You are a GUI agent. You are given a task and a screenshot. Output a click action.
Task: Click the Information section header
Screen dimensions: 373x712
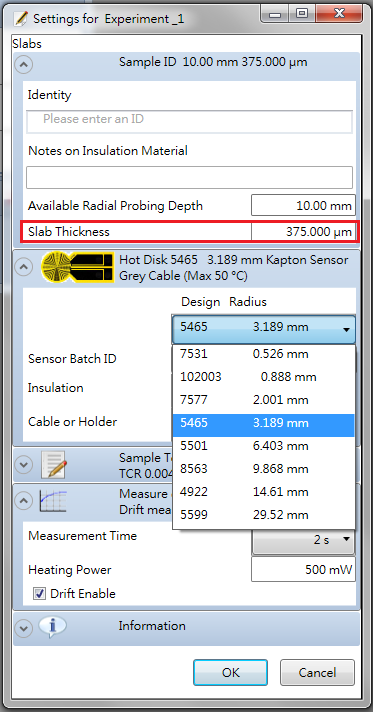186,628
